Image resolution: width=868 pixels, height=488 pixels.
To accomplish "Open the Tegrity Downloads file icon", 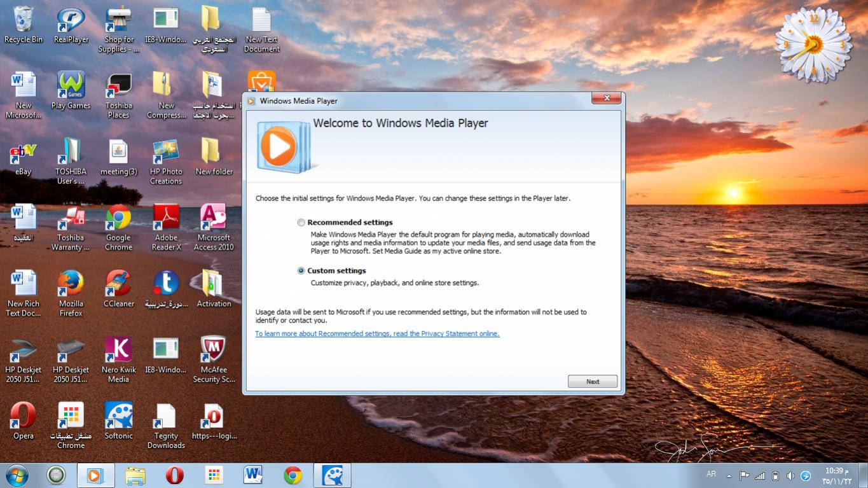I will pyautogui.click(x=166, y=426).
